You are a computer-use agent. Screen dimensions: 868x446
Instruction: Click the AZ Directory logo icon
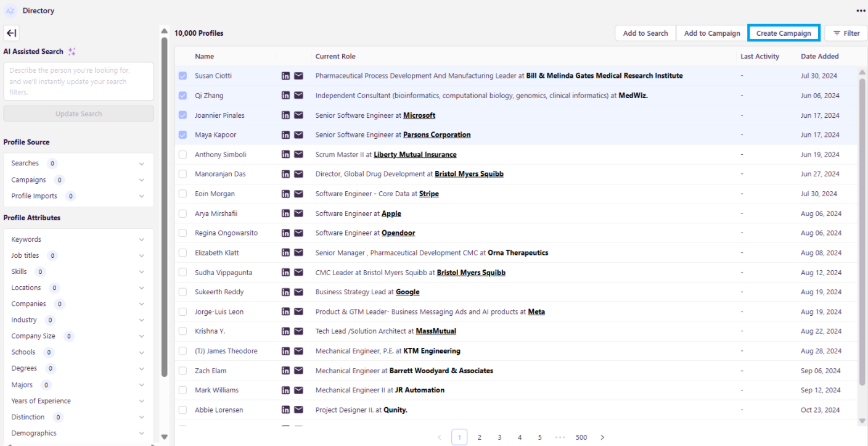pos(10,11)
